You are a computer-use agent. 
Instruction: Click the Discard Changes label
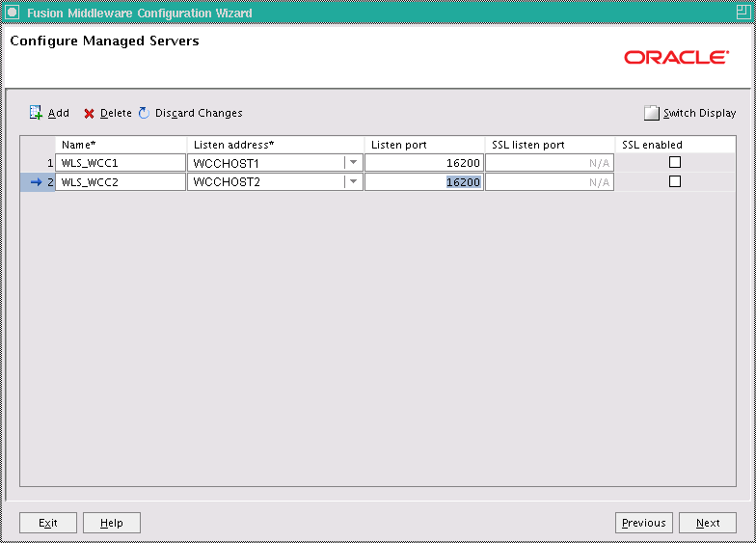pos(199,113)
